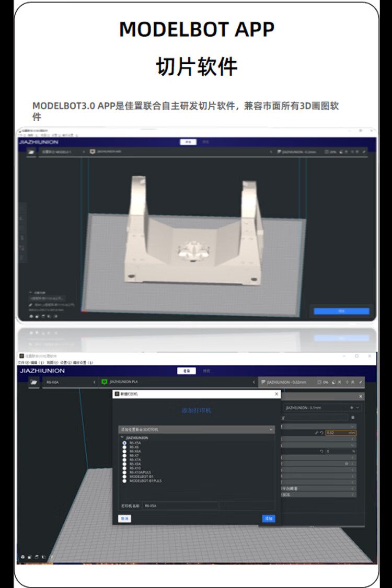Select the Prepare tab in upper window
The image size is (392, 588).
tap(186, 142)
